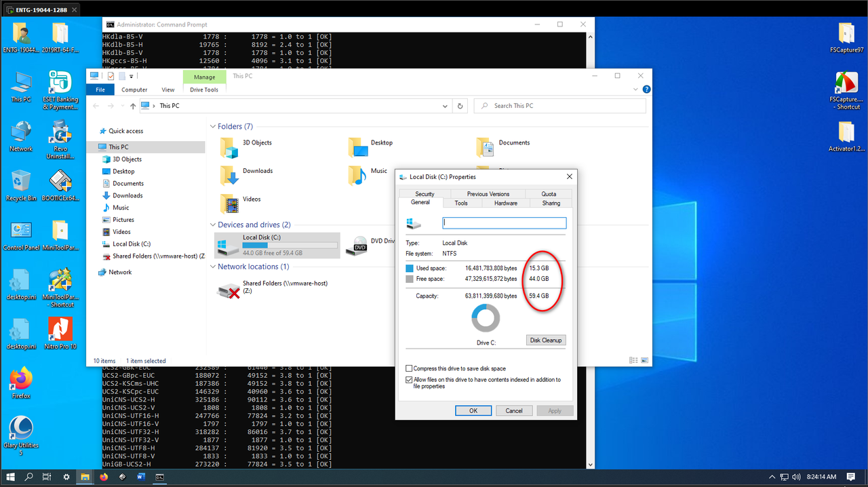Switch to Command Prompt taskbar icon

coord(159,477)
